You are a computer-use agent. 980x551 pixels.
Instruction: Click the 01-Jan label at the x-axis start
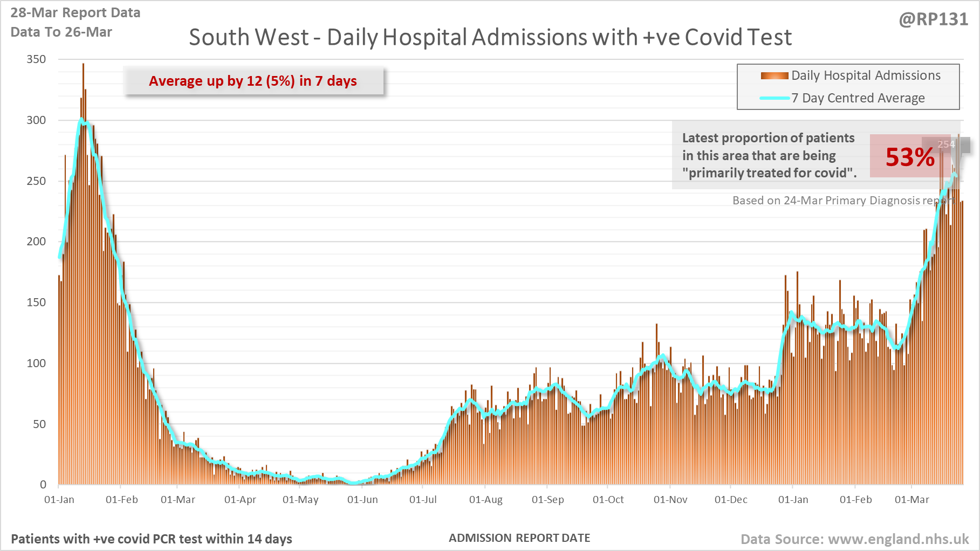coord(59,500)
